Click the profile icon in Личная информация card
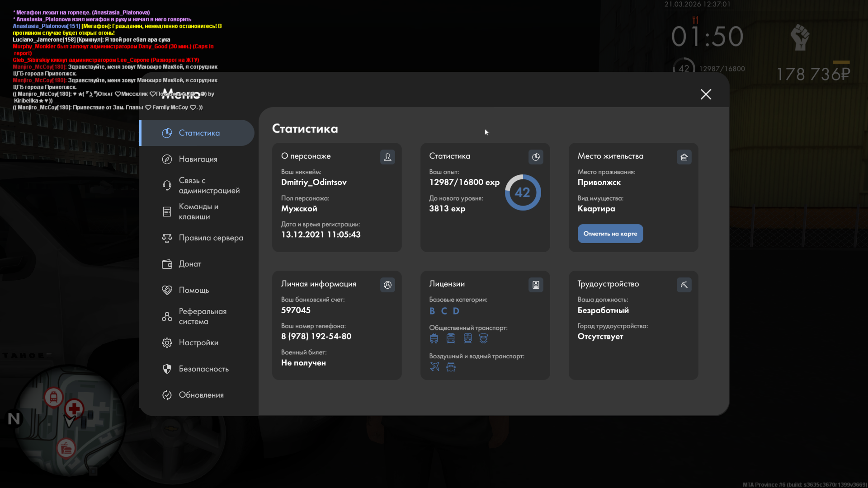868x488 pixels. [x=387, y=285]
